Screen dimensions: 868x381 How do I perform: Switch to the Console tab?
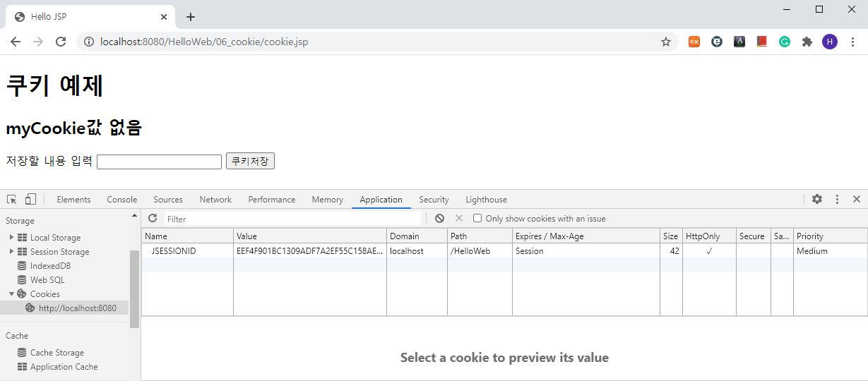122,200
